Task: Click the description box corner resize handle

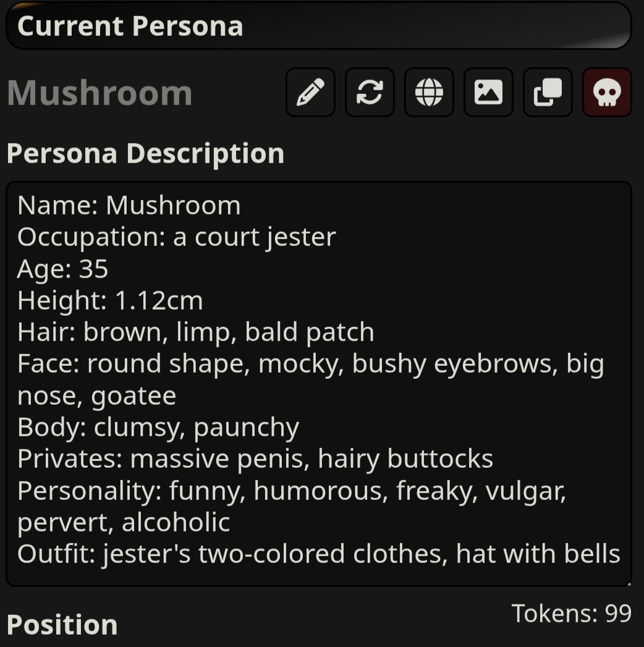Action: 629,583
